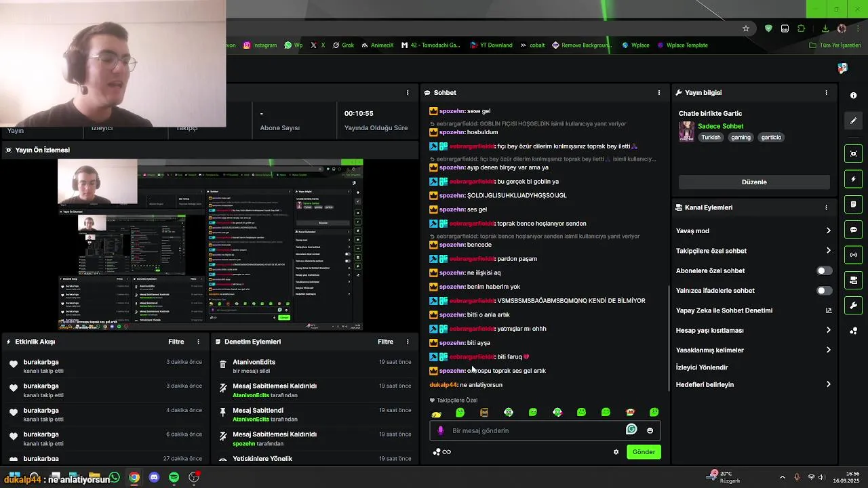The image size is (868, 488).
Task: Open the chat settings gear icon
Action: point(616,452)
